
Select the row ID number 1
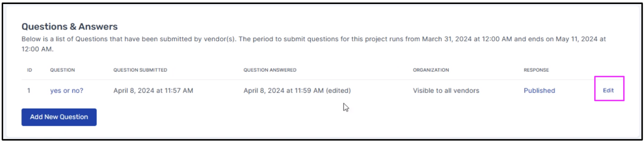[x=29, y=91]
